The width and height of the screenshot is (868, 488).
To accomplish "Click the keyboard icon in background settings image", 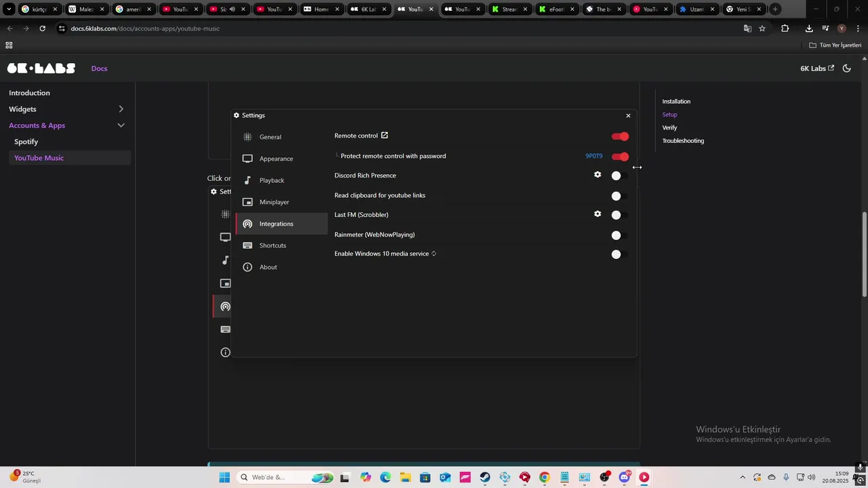I will click(225, 329).
